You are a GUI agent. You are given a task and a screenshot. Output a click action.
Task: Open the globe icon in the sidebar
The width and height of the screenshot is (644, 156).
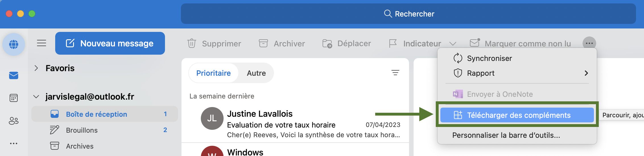[14, 44]
